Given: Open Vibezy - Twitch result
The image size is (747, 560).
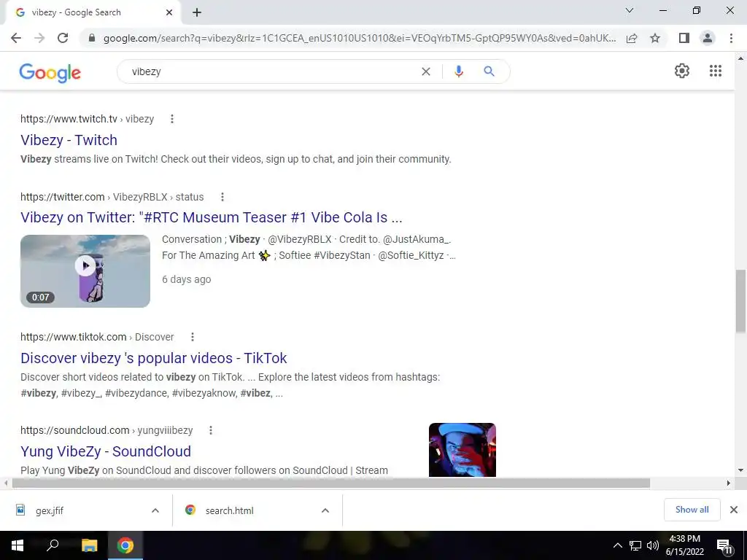Looking at the screenshot, I should pos(69,140).
